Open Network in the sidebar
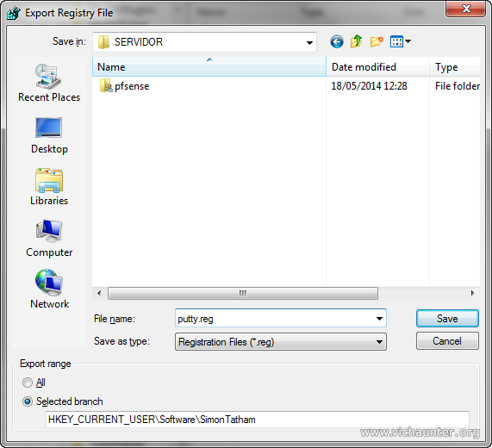 tap(49, 289)
